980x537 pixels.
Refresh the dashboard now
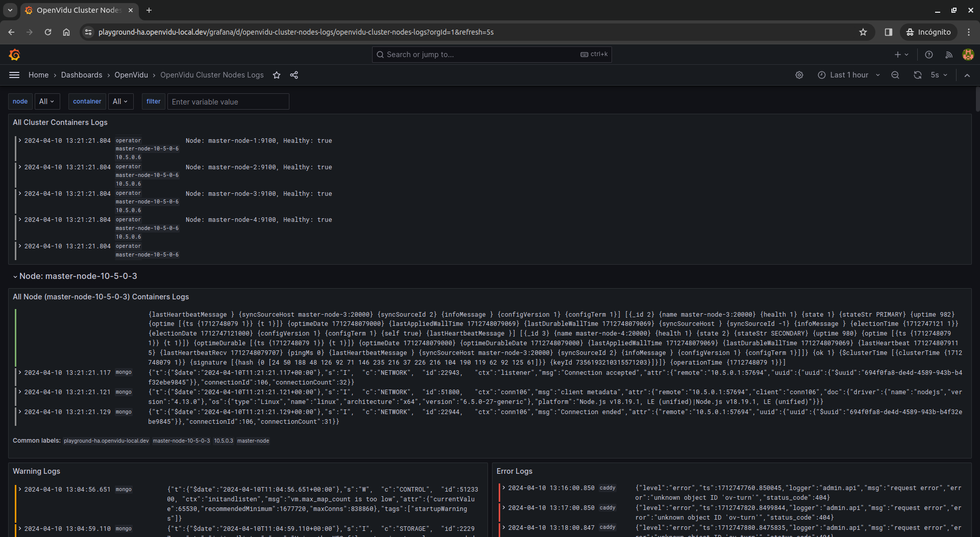coord(918,75)
